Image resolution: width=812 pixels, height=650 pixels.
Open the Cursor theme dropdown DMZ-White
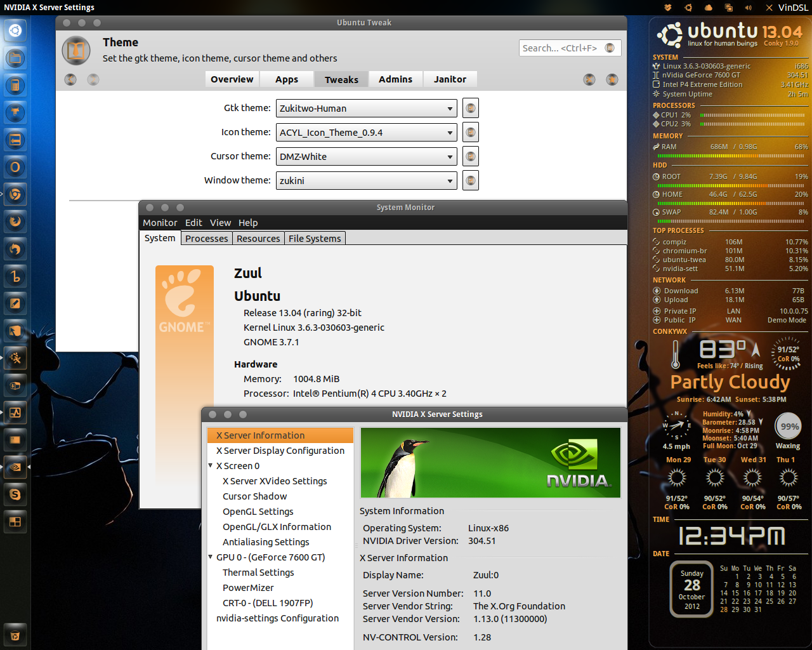[367, 157]
